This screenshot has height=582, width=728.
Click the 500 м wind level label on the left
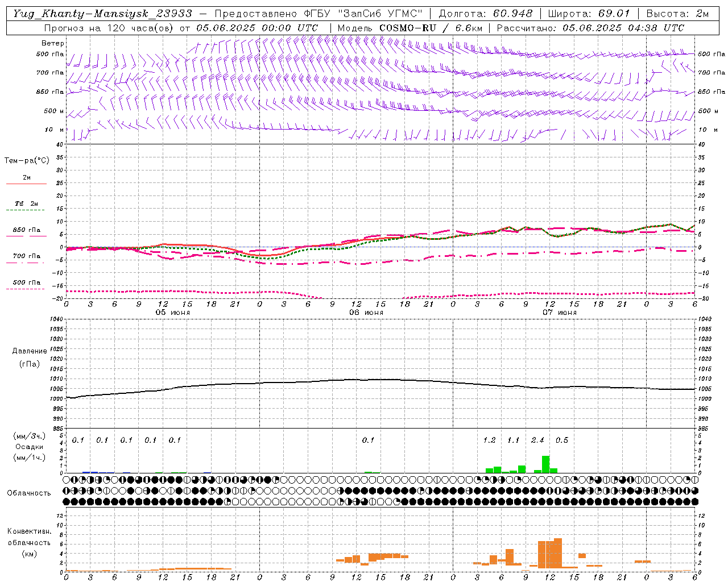(55, 111)
